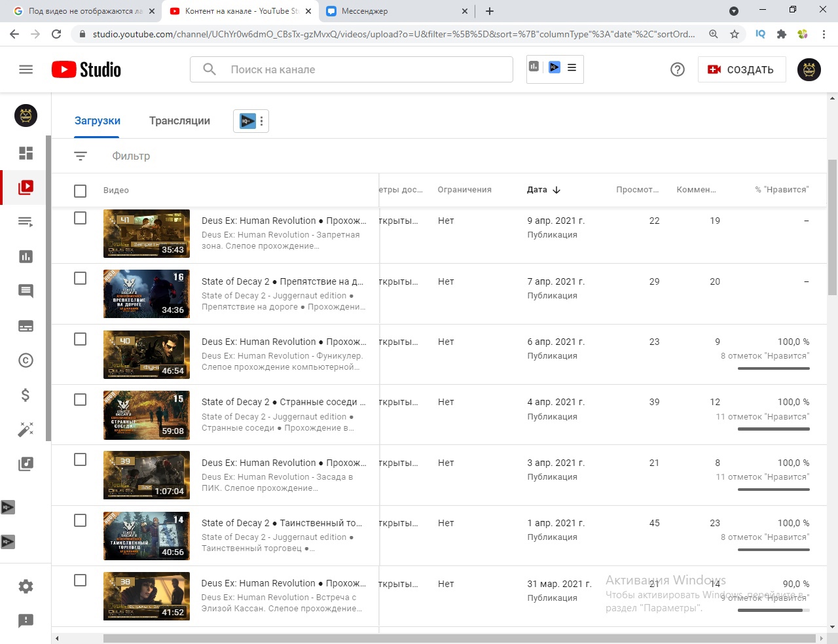Open a new browser tab
Viewport: 838px width, 644px height.
click(490, 11)
